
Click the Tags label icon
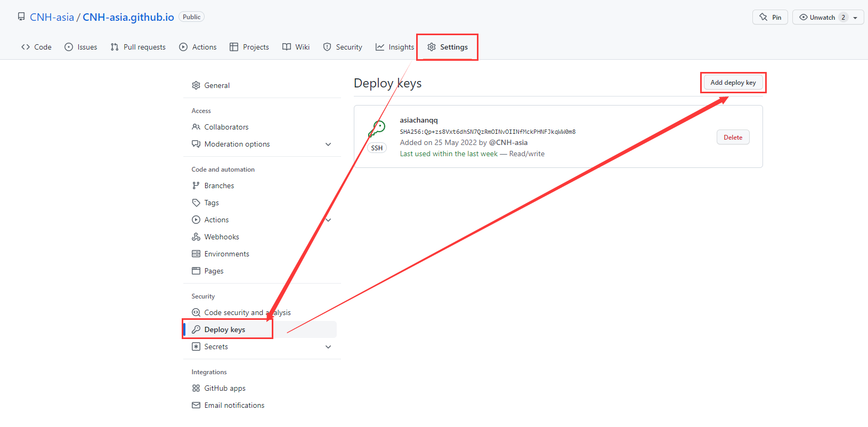pyautogui.click(x=196, y=203)
